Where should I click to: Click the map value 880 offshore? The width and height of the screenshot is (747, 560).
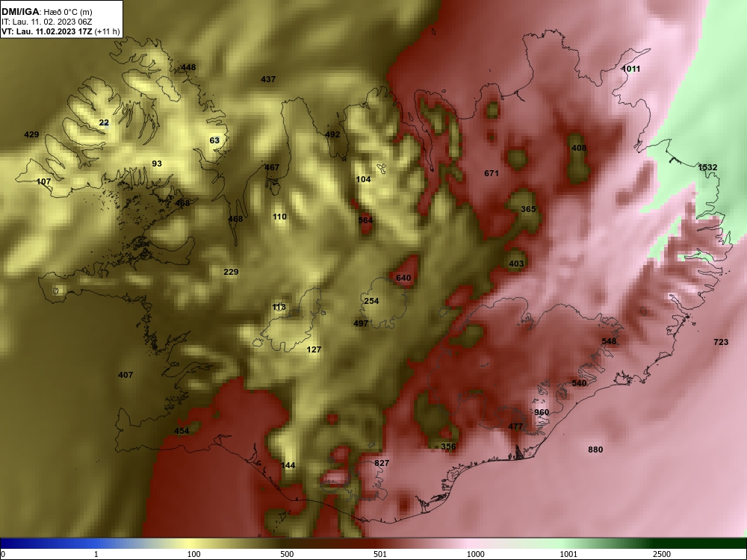click(x=595, y=450)
